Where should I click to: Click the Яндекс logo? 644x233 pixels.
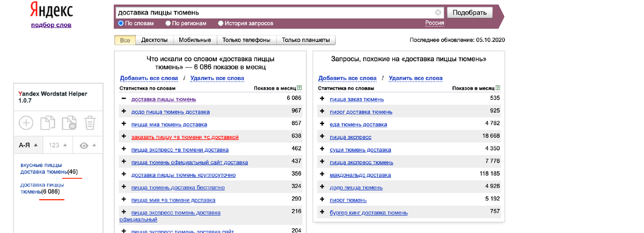[x=51, y=11]
